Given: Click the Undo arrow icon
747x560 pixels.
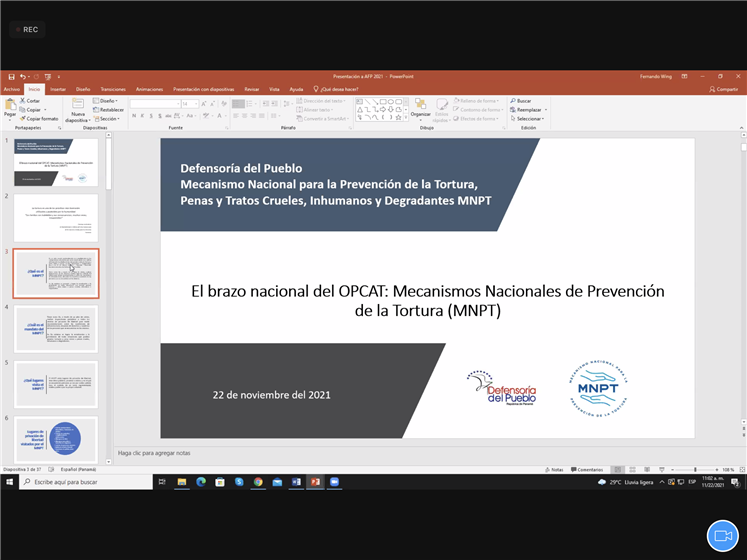Looking at the screenshot, I should 23,76.
